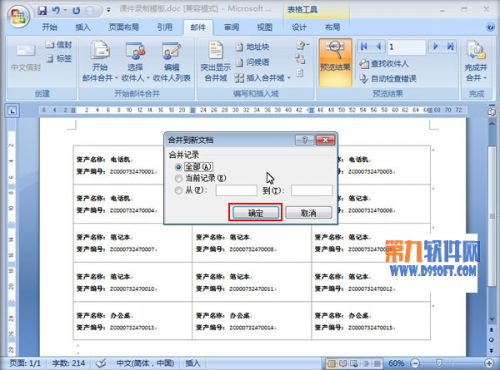Image resolution: width=500 pixels, height=370 pixels.
Task: Select 全部 radio option
Action: point(194,167)
